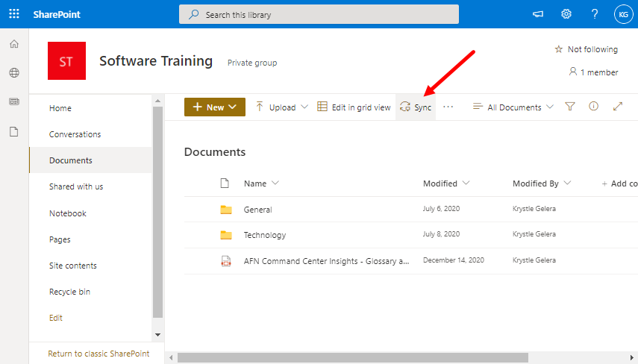Open Conversations in site navigation
This screenshot has height=364, width=638.
[75, 134]
